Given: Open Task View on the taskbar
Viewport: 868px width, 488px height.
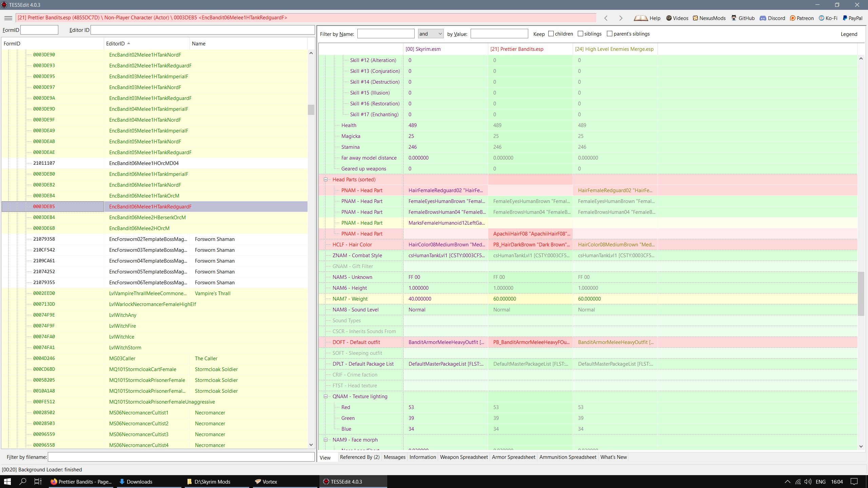Looking at the screenshot, I should pyautogui.click(x=38, y=482).
